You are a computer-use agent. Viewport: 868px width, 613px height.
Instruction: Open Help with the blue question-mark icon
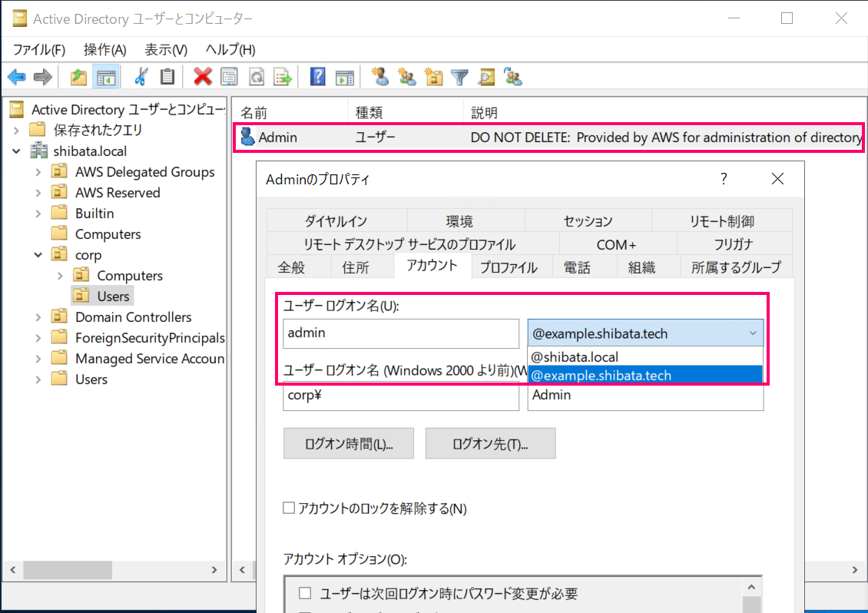(318, 77)
